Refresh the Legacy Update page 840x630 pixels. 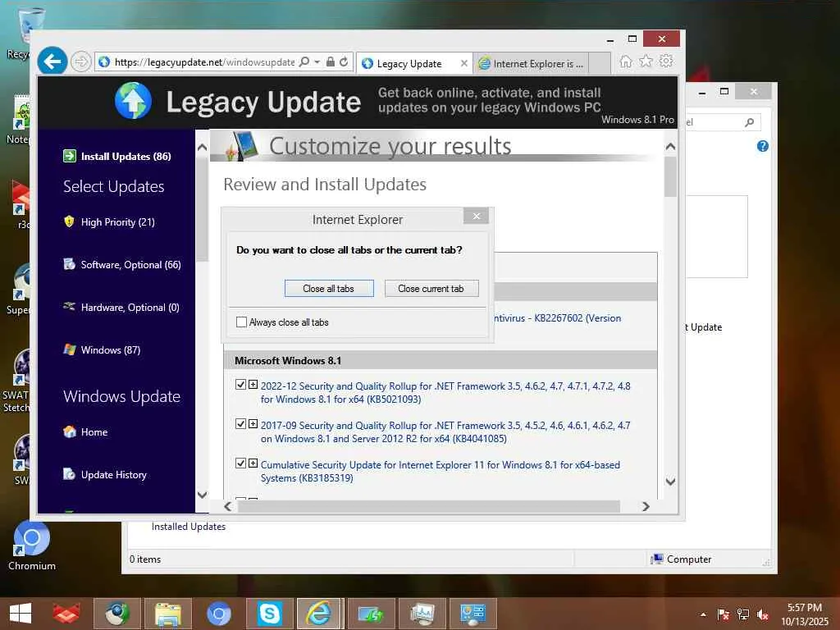[x=344, y=62]
